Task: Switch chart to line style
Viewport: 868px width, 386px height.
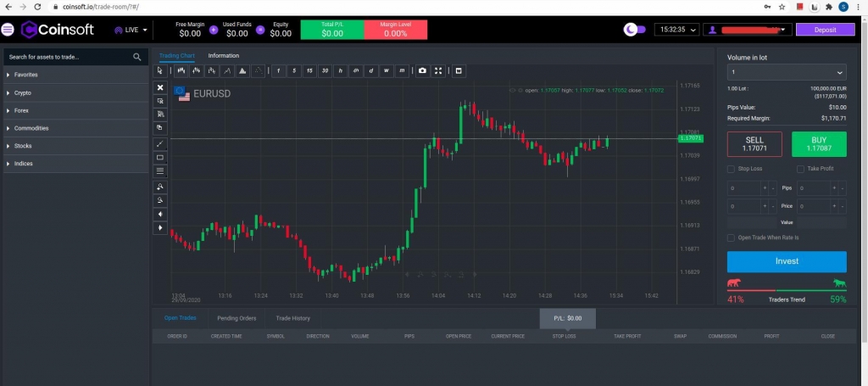Action: (227, 71)
